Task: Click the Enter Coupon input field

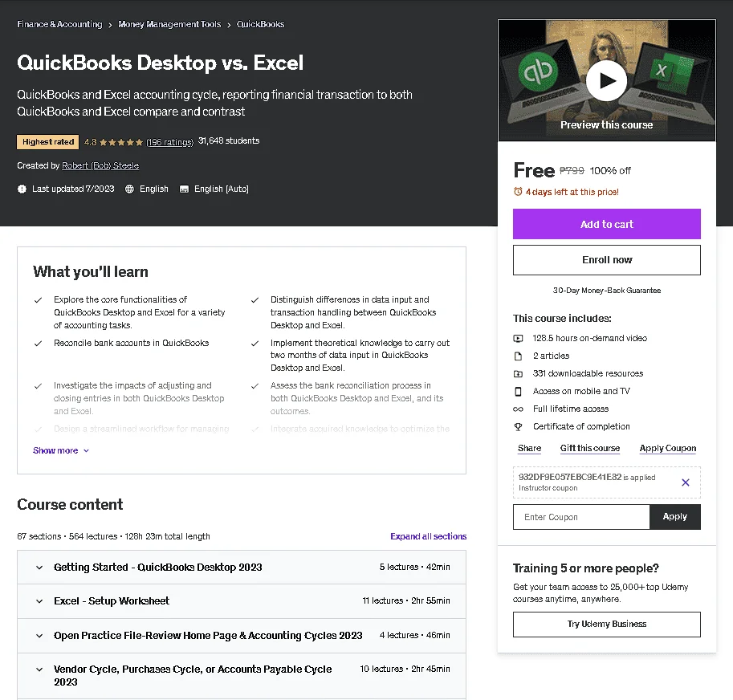Action: [581, 517]
